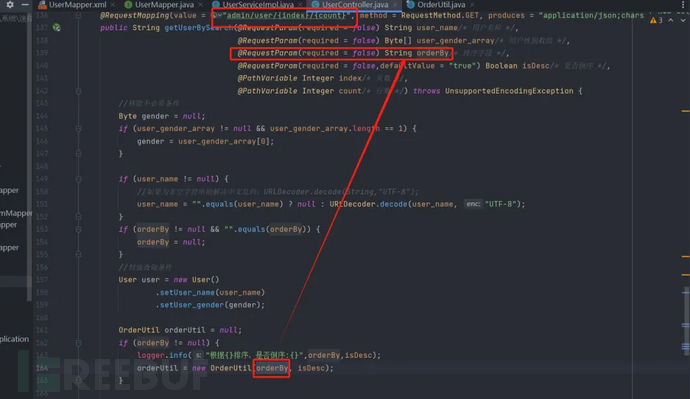Screen dimensions: 690x399
Task: Open editor tabs more options menu
Action: click(x=683, y=4)
